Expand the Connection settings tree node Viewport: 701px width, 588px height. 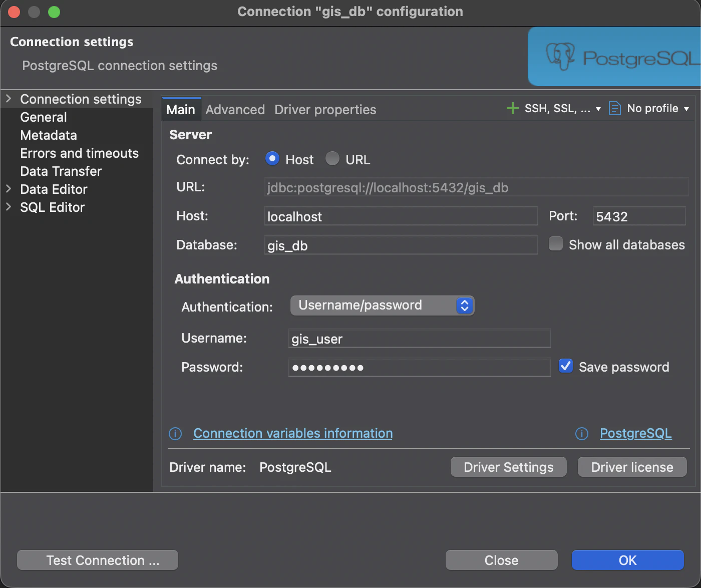tap(9, 99)
